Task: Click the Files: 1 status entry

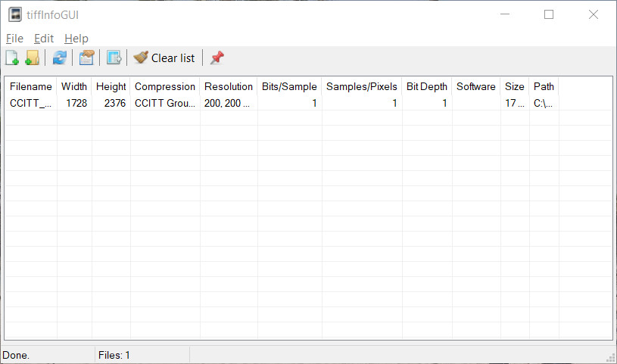Action: (114, 356)
